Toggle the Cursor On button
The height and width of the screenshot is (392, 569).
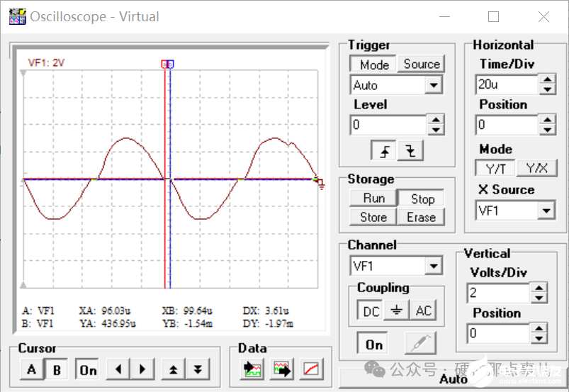88,370
